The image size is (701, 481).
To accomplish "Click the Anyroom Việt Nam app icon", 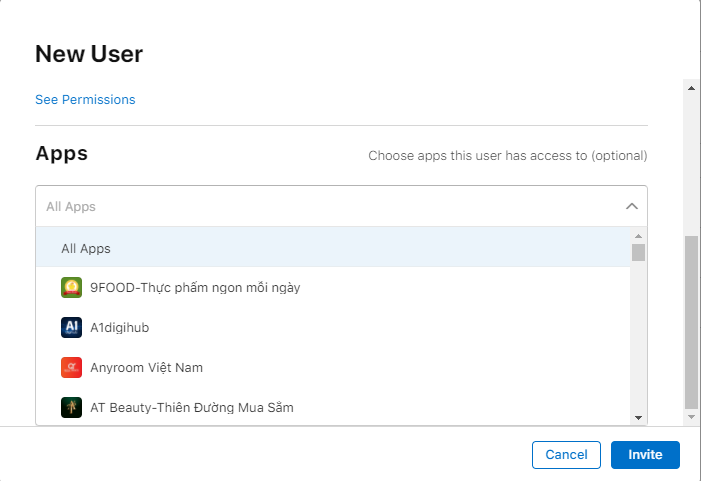I will pos(71,368).
